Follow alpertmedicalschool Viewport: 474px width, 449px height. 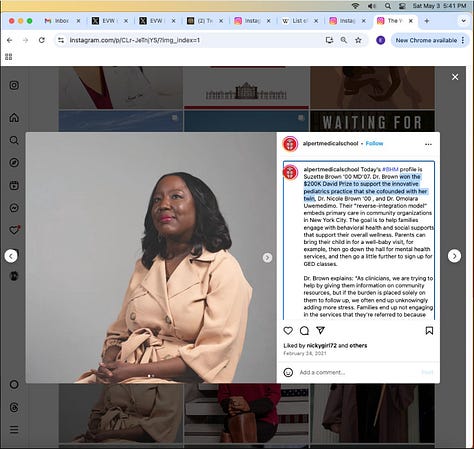[374, 143]
